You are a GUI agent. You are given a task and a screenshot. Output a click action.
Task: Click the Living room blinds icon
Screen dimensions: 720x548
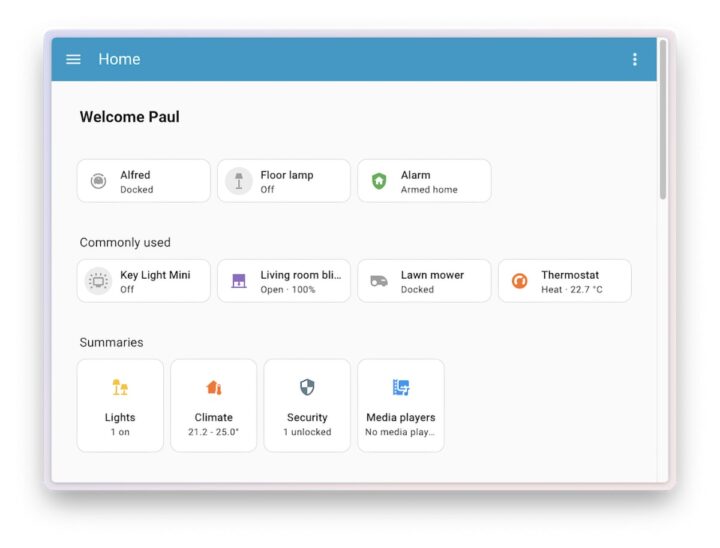tap(238, 281)
